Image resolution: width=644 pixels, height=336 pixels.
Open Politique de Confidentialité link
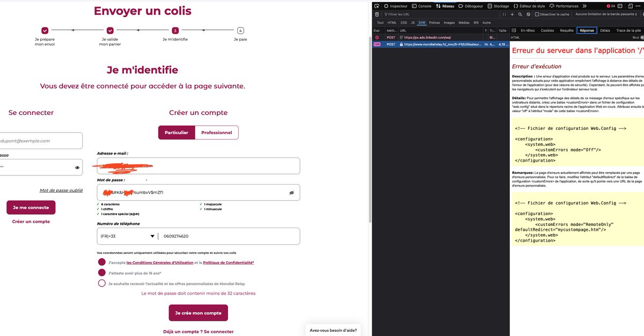coord(228,262)
